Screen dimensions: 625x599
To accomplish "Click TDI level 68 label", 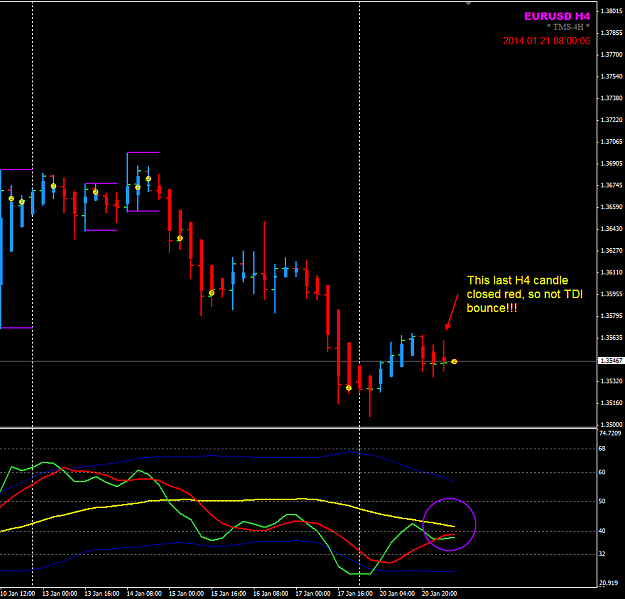I will click(602, 449).
